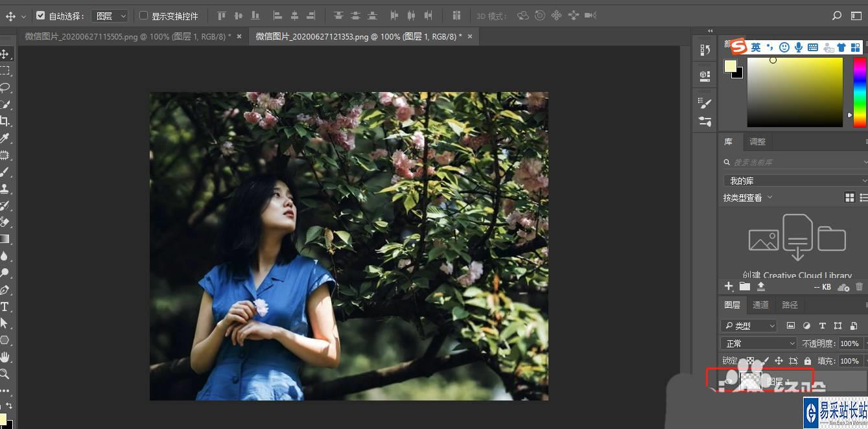The height and width of the screenshot is (429, 868).
Task: Open the 图层 auto-select target dropdown
Action: (109, 16)
